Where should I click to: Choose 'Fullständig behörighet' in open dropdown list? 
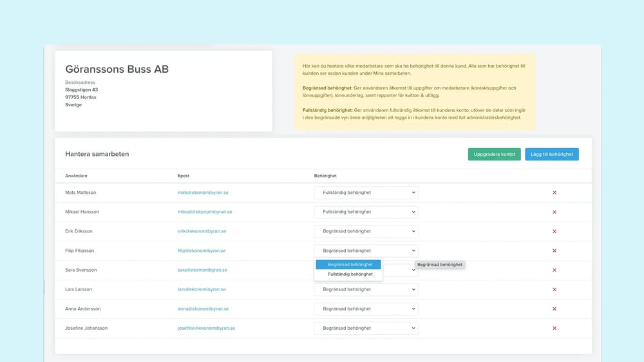coord(350,274)
